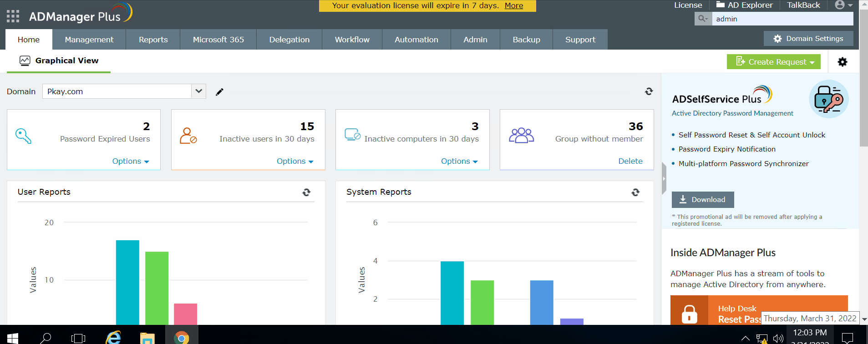Select the Graphical View tab
The image size is (868, 344).
59,61
